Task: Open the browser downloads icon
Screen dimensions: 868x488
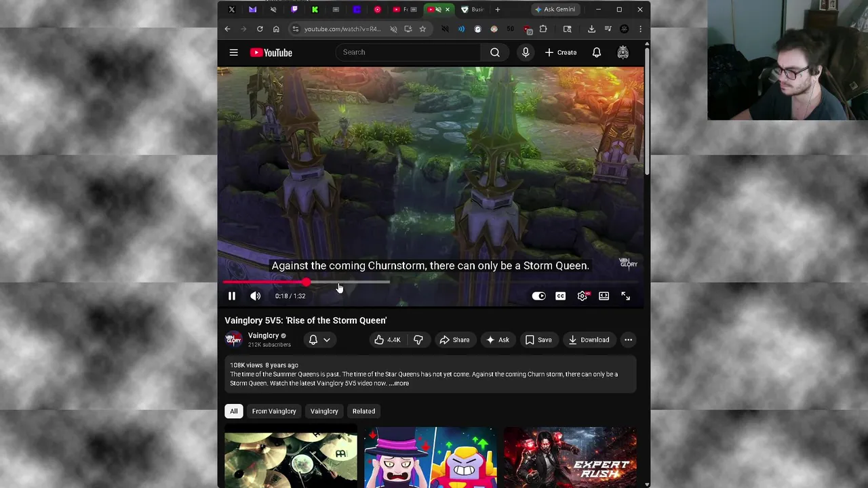Action: [591, 29]
